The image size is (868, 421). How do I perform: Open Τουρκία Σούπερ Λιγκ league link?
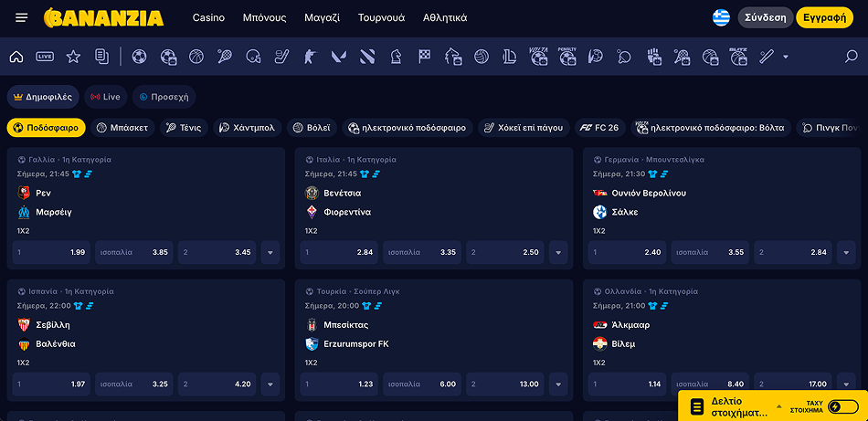(358, 291)
